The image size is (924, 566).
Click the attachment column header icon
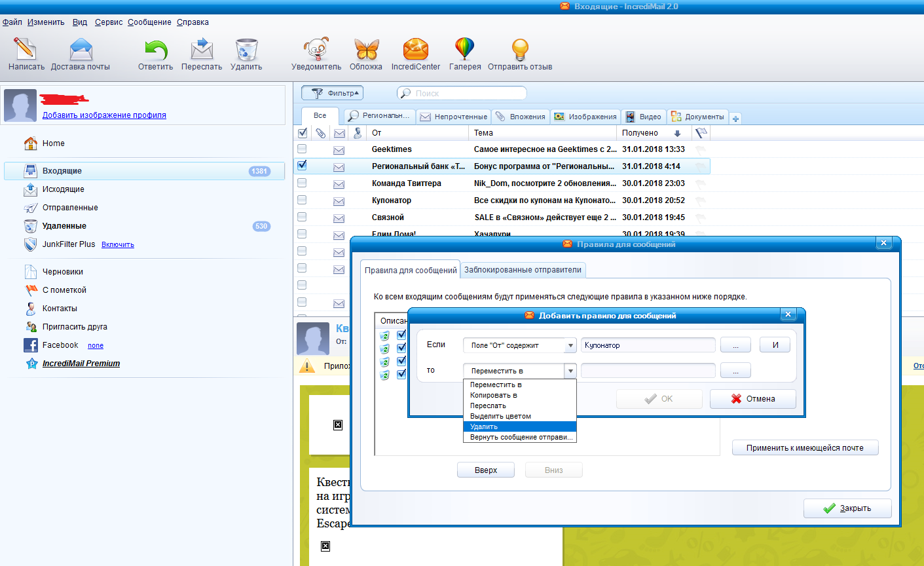coord(321,133)
